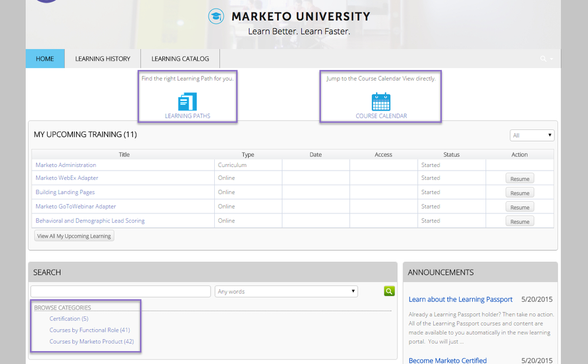The image size is (588, 364).
Task: Click the LEARNING PATHS link
Action: point(188,116)
